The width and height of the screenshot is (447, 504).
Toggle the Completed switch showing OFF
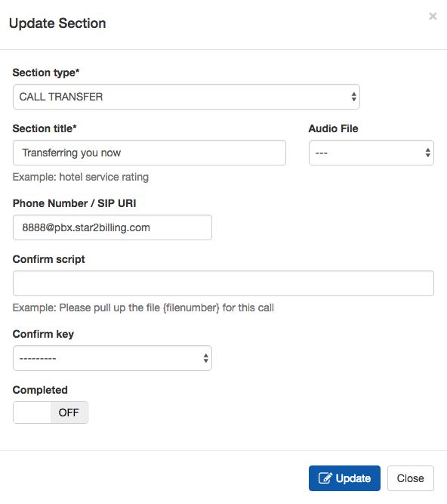click(51, 413)
